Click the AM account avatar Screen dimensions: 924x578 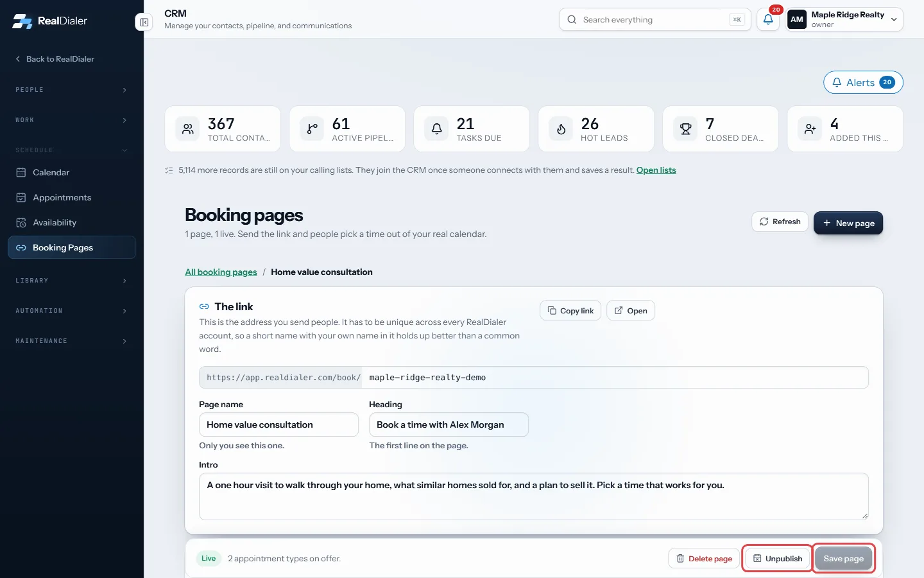(x=797, y=19)
